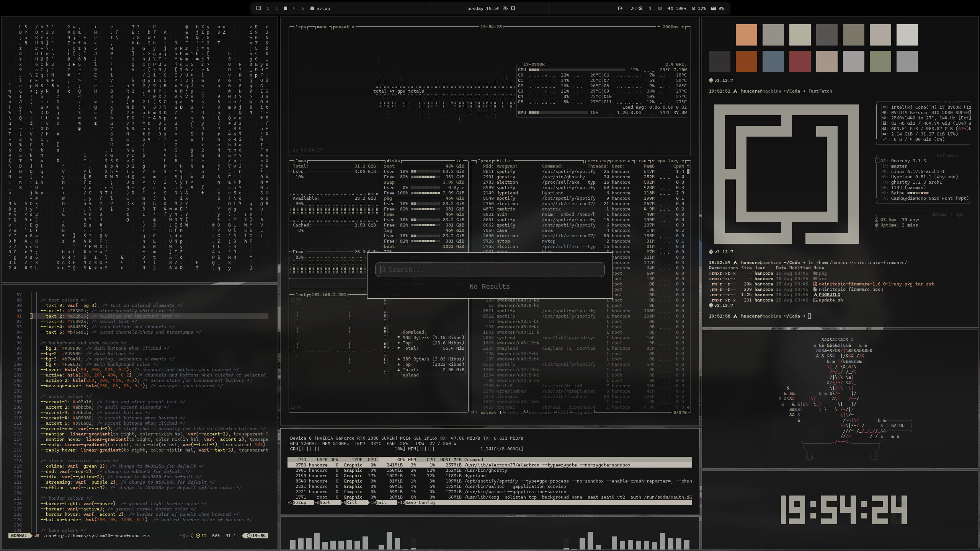This screenshot has width=980, height=551.
Task: Click the crossed-eye idle inhibitor icon
Action: click(x=505, y=8)
